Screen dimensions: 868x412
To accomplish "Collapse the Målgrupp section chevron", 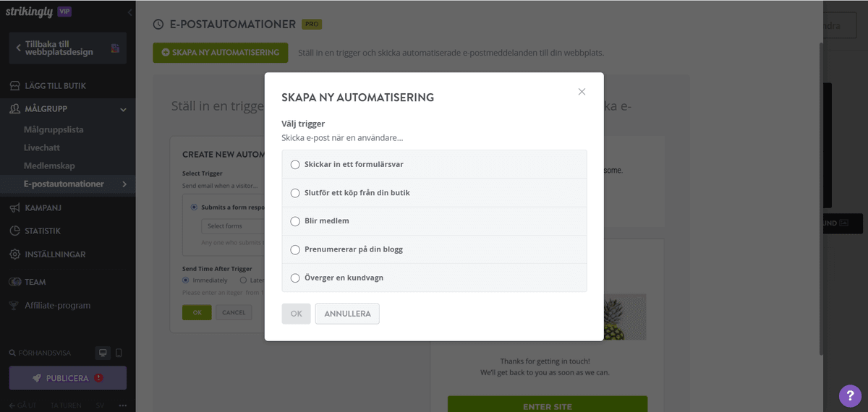I will click(123, 109).
